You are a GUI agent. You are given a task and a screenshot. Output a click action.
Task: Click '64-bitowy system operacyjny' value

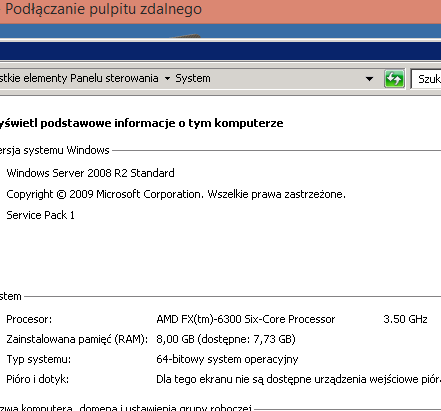pyautogui.click(x=227, y=359)
